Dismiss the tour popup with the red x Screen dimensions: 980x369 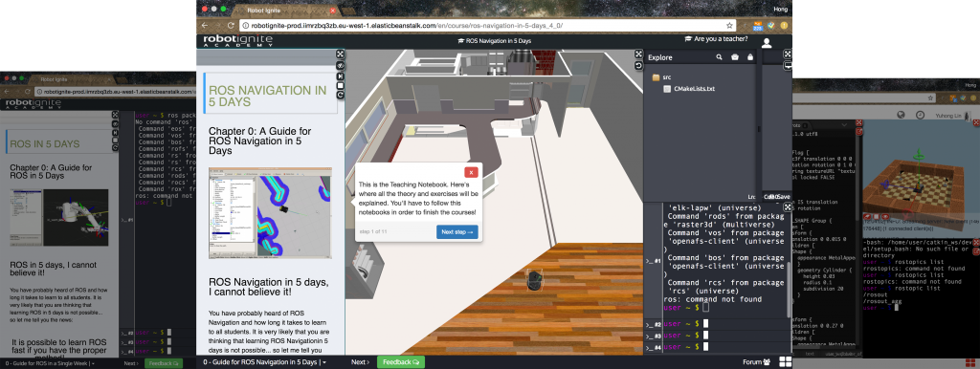[471, 172]
